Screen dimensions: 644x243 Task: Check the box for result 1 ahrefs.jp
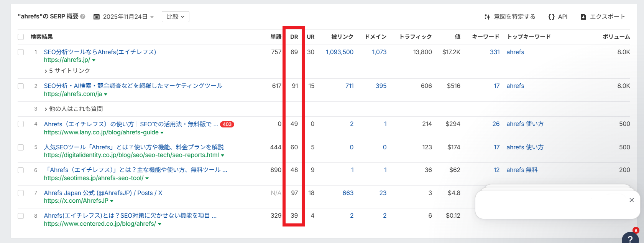(x=21, y=52)
